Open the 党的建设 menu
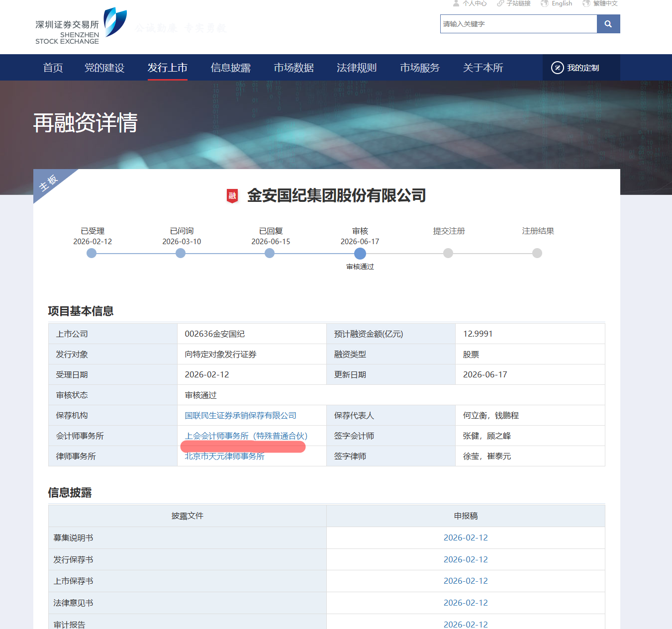The image size is (672, 629). pyautogui.click(x=104, y=68)
